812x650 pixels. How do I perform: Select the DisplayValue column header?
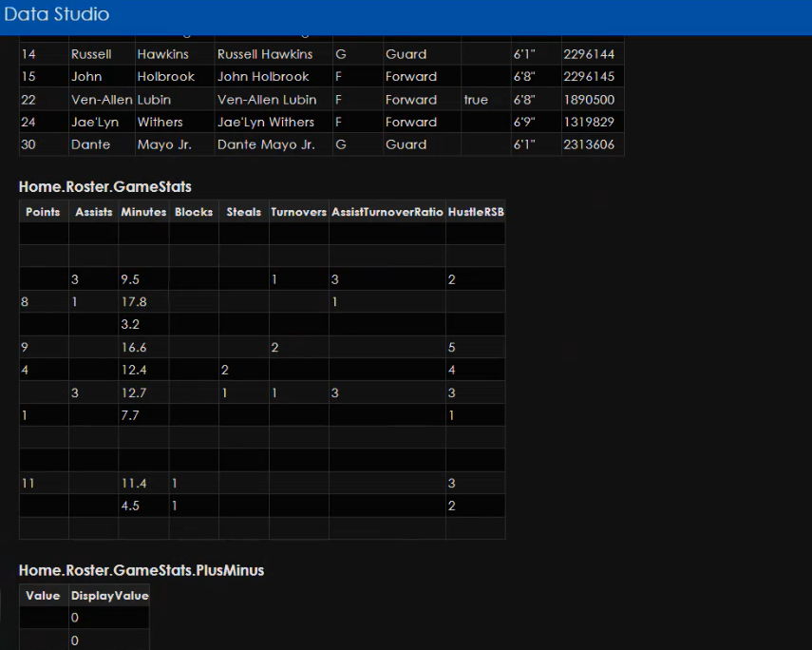pos(109,596)
